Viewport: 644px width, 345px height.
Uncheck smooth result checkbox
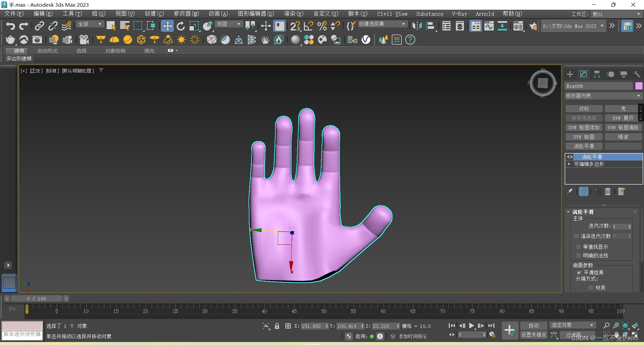click(579, 273)
